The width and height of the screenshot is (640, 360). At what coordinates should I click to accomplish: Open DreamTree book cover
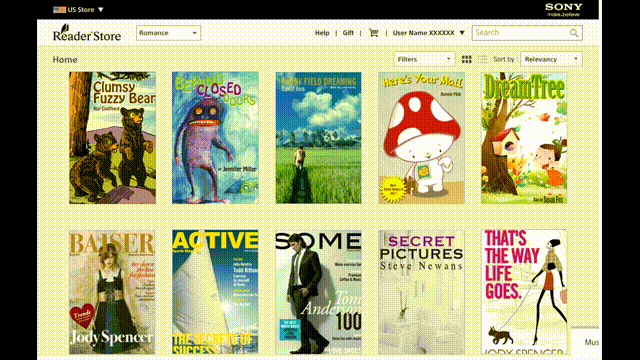click(524, 138)
